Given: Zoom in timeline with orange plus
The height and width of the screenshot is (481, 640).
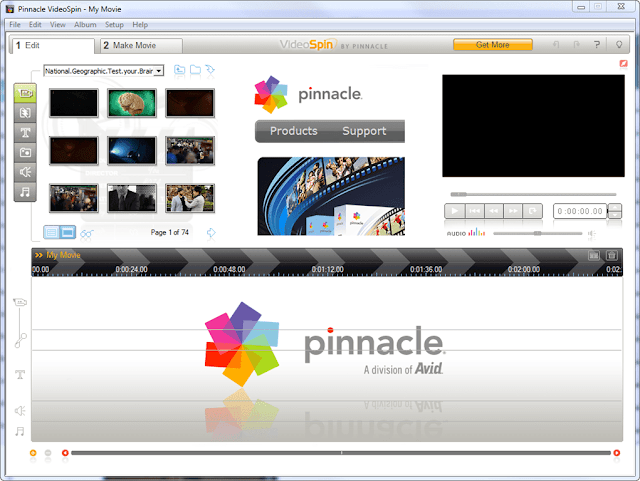Looking at the screenshot, I should pos(33,452).
